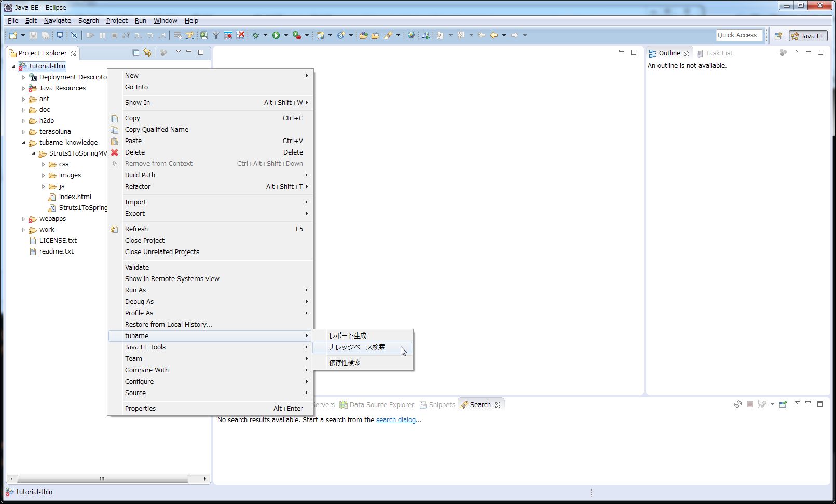Open the File menu
The width and height of the screenshot is (836, 504).
coord(13,21)
